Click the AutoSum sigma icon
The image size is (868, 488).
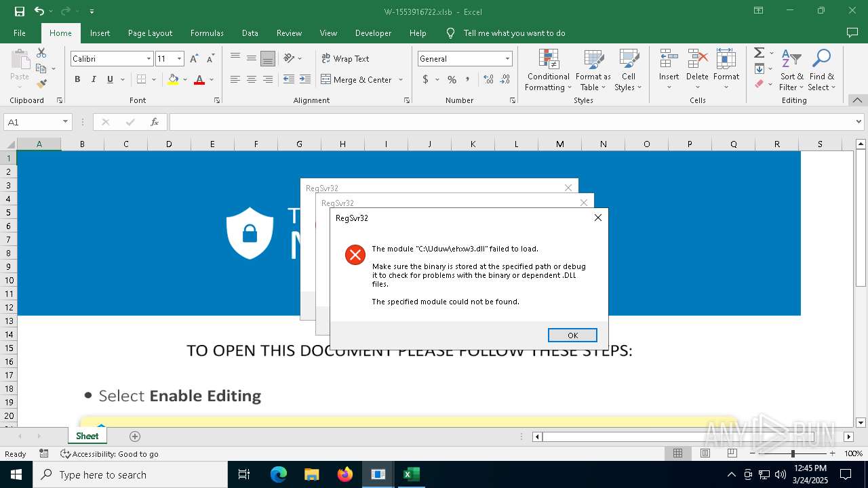[x=759, y=53]
